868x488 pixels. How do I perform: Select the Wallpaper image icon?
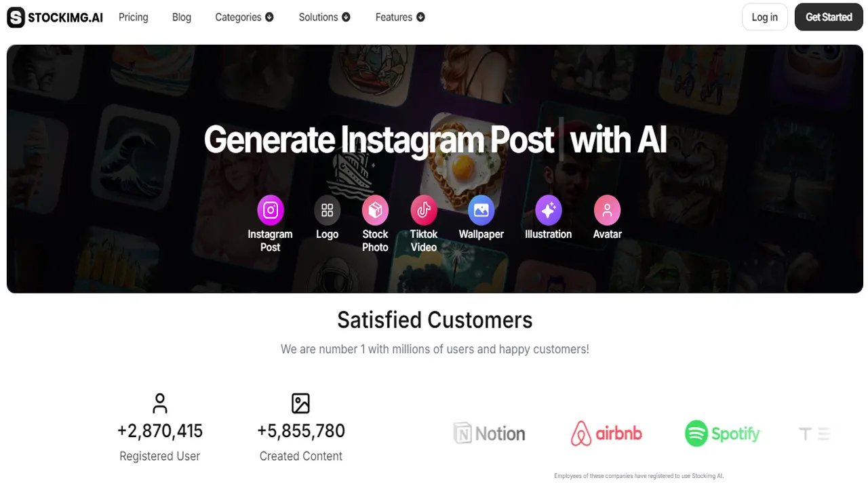coord(481,210)
